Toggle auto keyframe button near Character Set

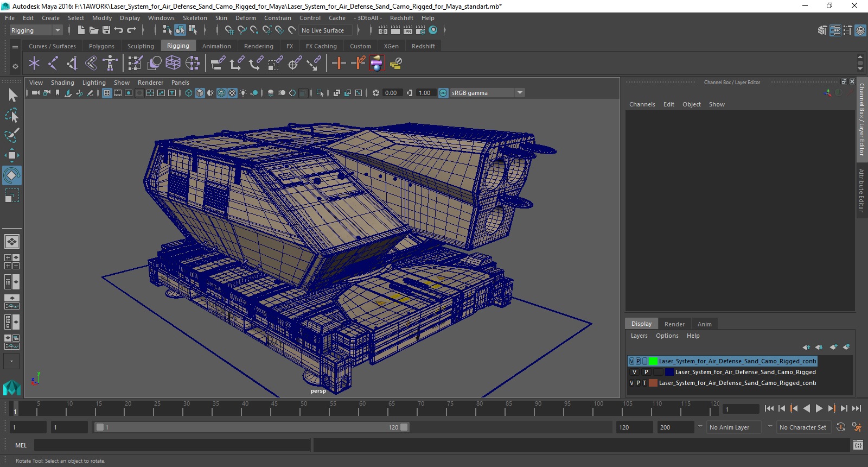tap(841, 427)
